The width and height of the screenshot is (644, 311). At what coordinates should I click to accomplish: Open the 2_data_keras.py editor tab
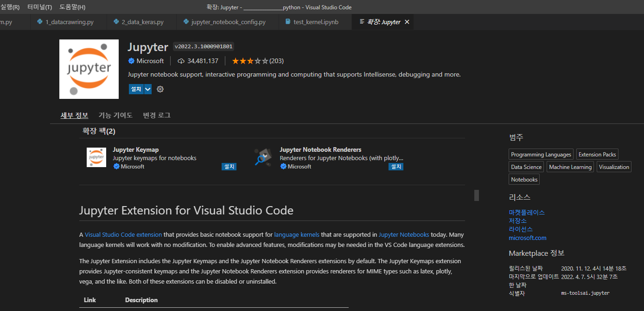click(142, 22)
